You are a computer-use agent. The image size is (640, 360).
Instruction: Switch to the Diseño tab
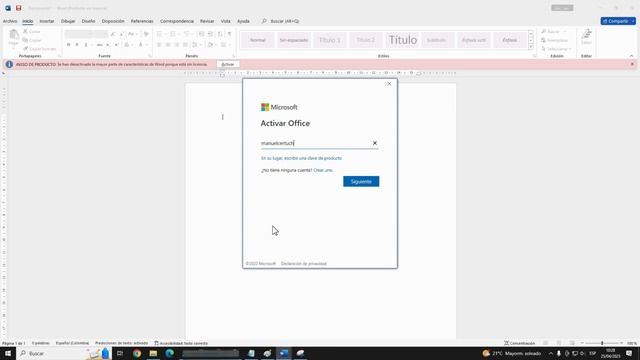coord(88,21)
